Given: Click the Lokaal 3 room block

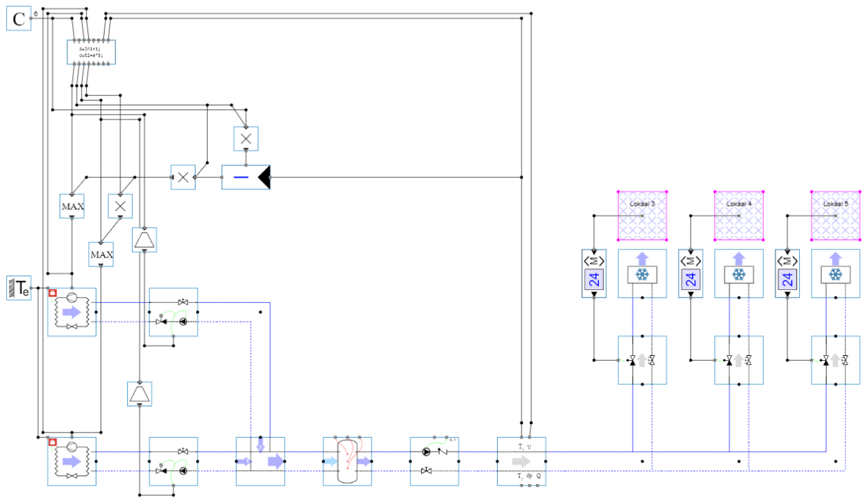Looking at the screenshot, I should click(642, 216).
